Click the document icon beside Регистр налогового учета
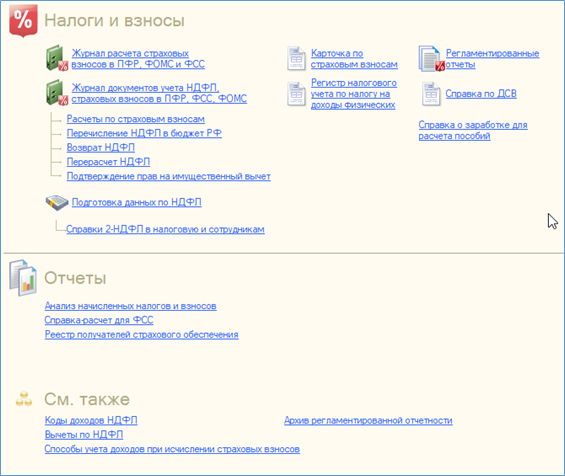This screenshot has height=476, width=565. (x=296, y=94)
